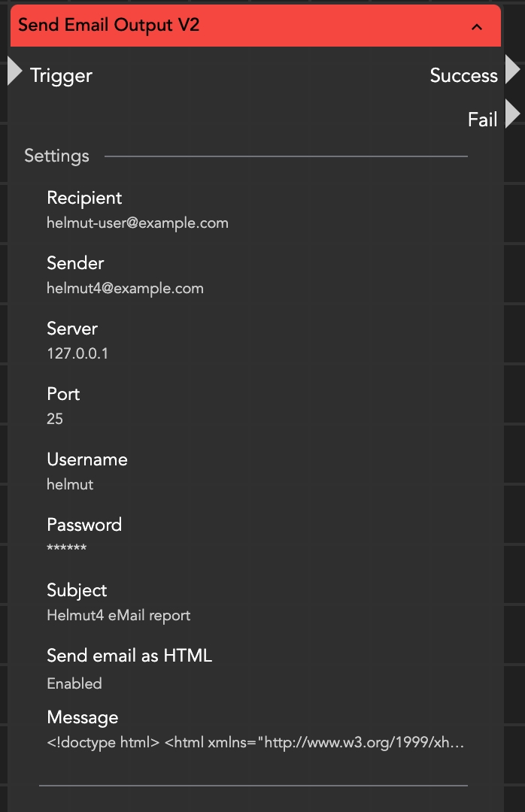This screenshot has height=812, width=525.
Task: Change the Server address 127.0.0.1
Action: point(77,354)
